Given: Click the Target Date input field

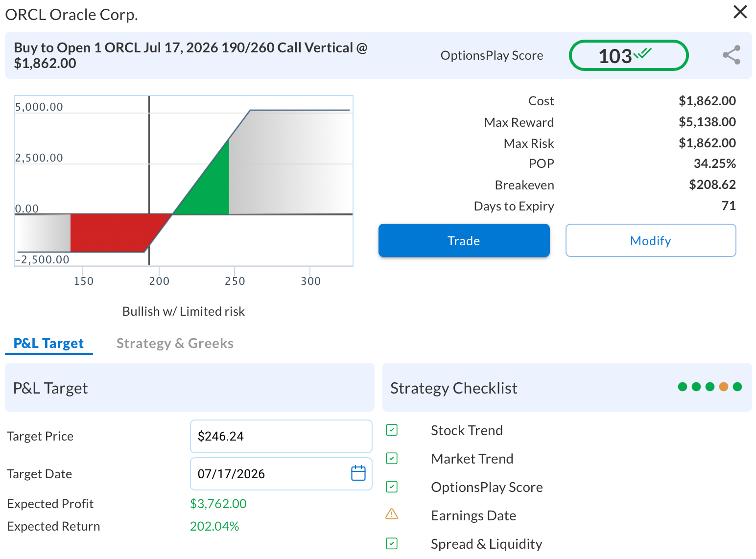Looking at the screenshot, I should pos(281,474).
